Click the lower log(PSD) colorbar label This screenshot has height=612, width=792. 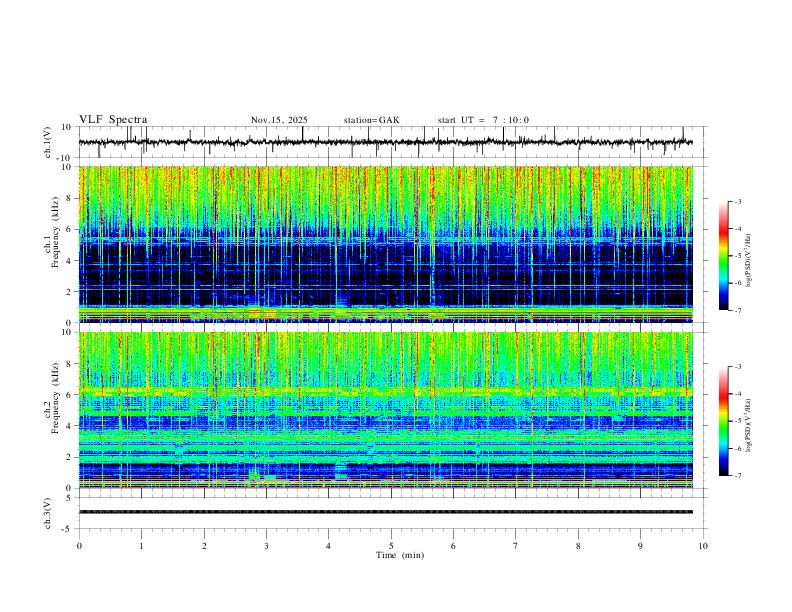point(749,425)
